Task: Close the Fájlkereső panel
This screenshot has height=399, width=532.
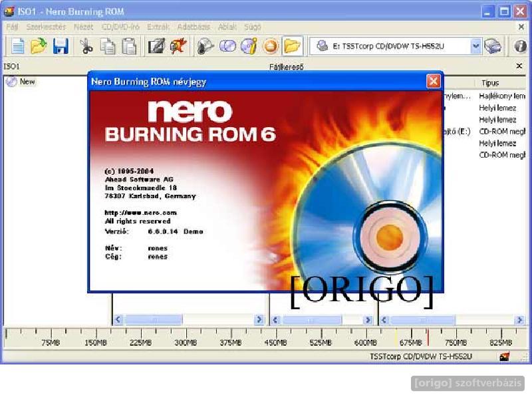Action: pyautogui.click(x=519, y=66)
